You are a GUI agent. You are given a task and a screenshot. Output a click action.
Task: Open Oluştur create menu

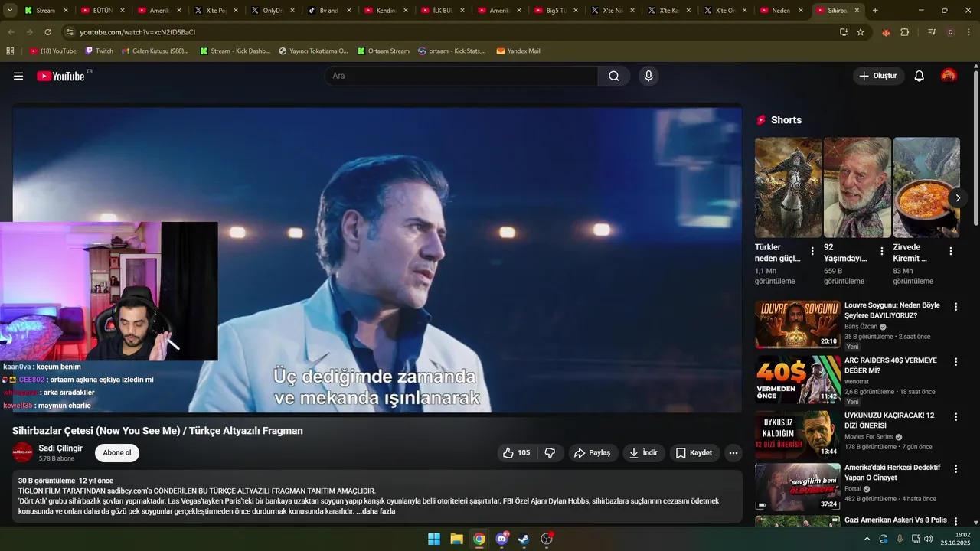click(x=878, y=76)
